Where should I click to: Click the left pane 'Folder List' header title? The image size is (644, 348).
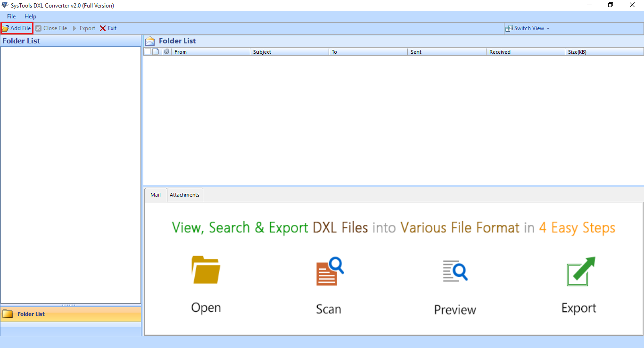pyautogui.click(x=21, y=41)
